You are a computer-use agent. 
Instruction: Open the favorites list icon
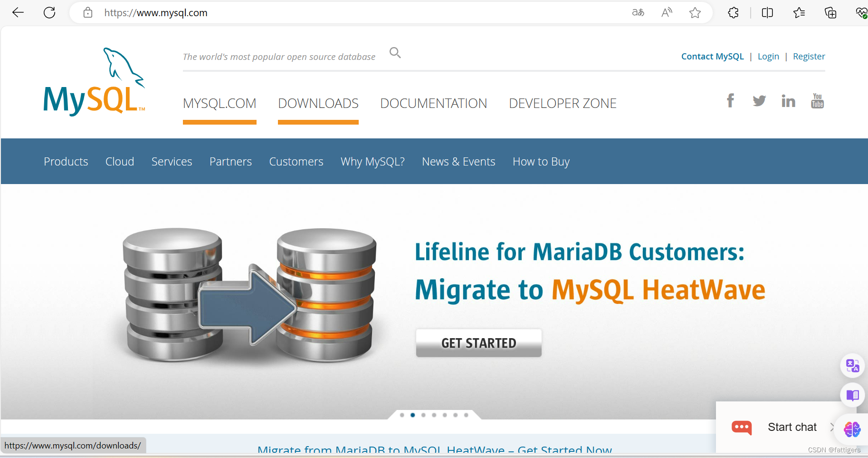[x=799, y=13]
